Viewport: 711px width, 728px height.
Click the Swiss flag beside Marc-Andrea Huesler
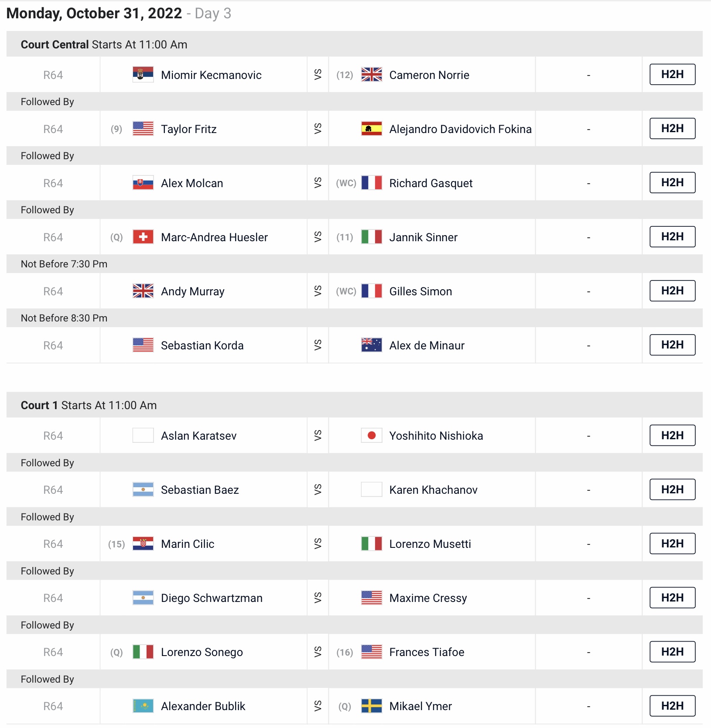(x=143, y=237)
